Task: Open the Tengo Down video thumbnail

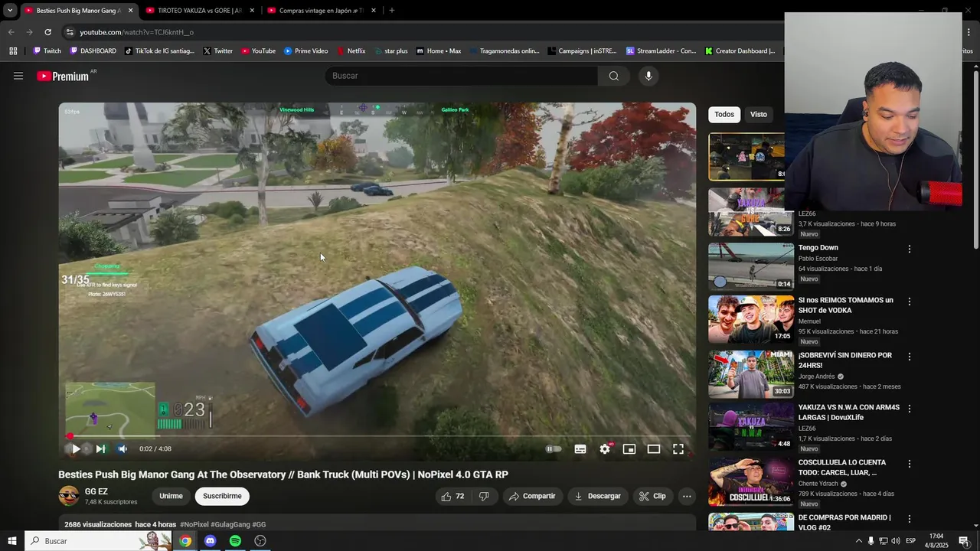Action: (751, 266)
